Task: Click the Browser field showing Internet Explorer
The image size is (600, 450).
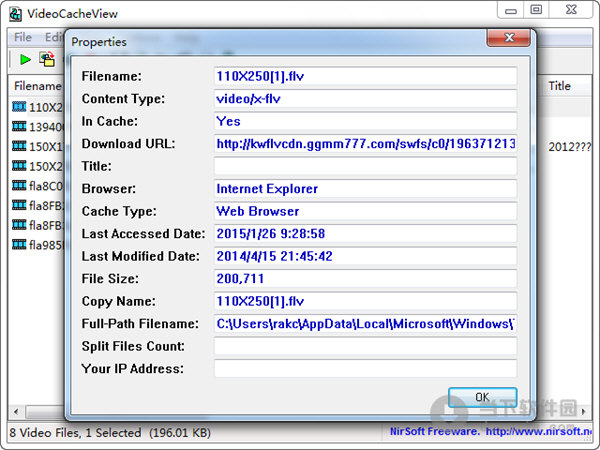Action: (365, 189)
